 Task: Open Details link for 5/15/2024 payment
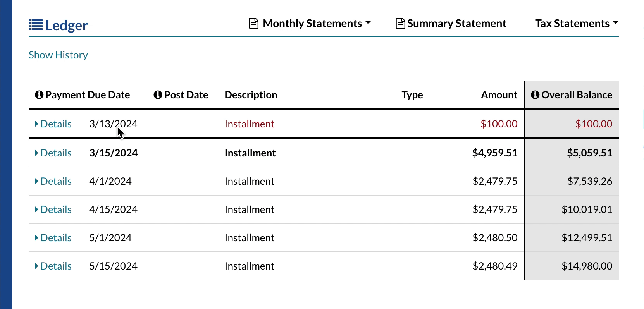pos(56,266)
